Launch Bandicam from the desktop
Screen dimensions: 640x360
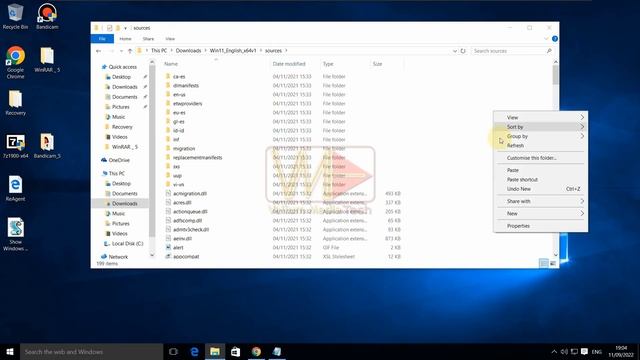[x=47, y=16]
